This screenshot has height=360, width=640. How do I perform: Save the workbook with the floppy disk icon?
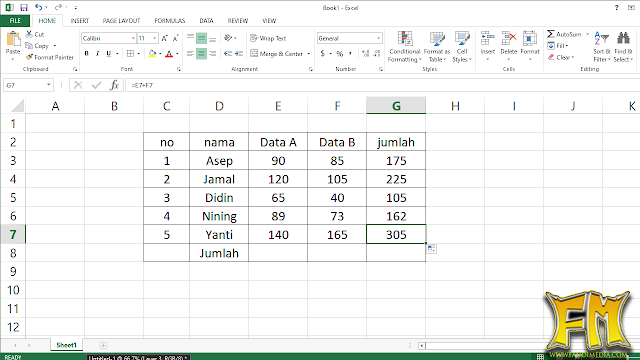click(x=24, y=7)
